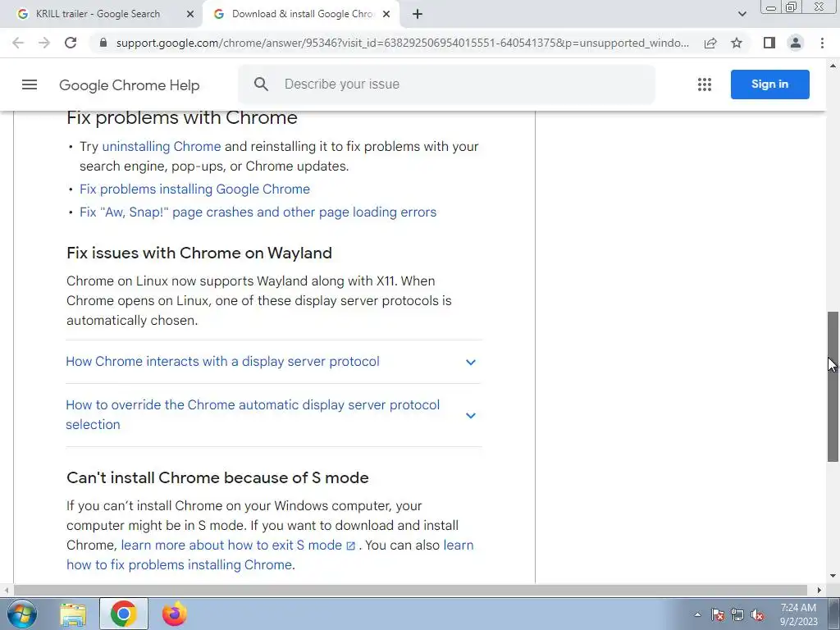Screen dimensions: 840x630
Task: Open the uninstalling Chrome link
Action: (x=162, y=146)
